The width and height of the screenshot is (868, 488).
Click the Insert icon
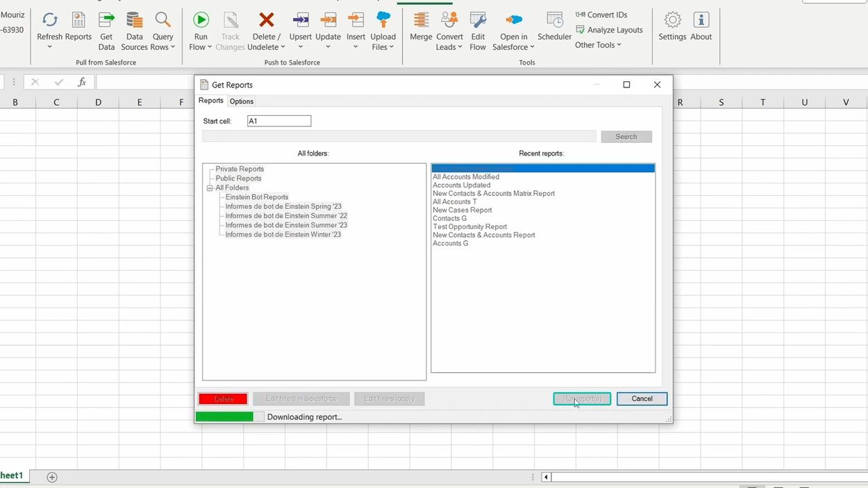pos(356,19)
